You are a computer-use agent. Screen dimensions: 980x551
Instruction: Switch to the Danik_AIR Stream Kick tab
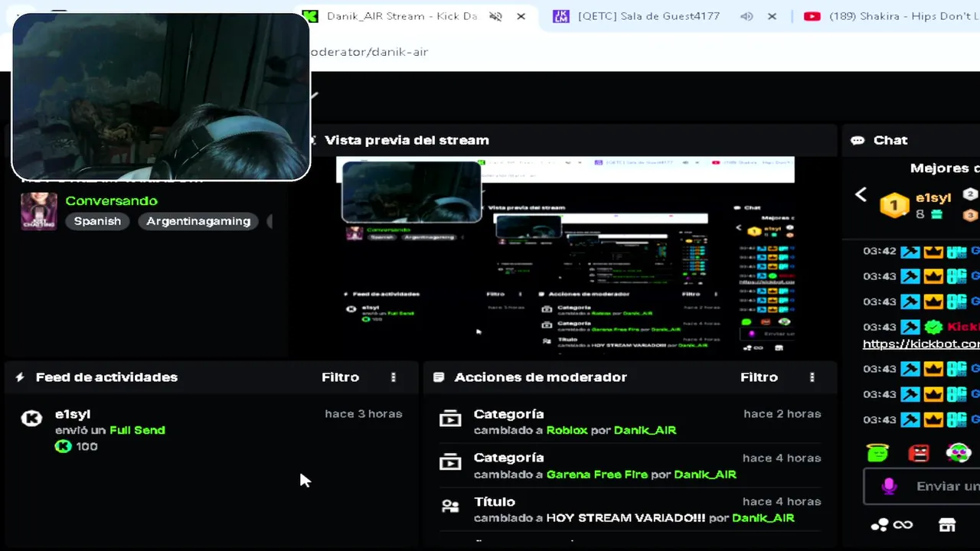tap(402, 16)
